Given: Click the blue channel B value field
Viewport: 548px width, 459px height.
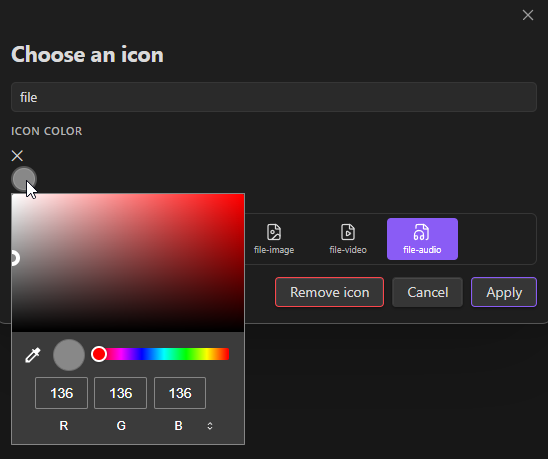Looking at the screenshot, I should pyautogui.click(x=180, y=393).
